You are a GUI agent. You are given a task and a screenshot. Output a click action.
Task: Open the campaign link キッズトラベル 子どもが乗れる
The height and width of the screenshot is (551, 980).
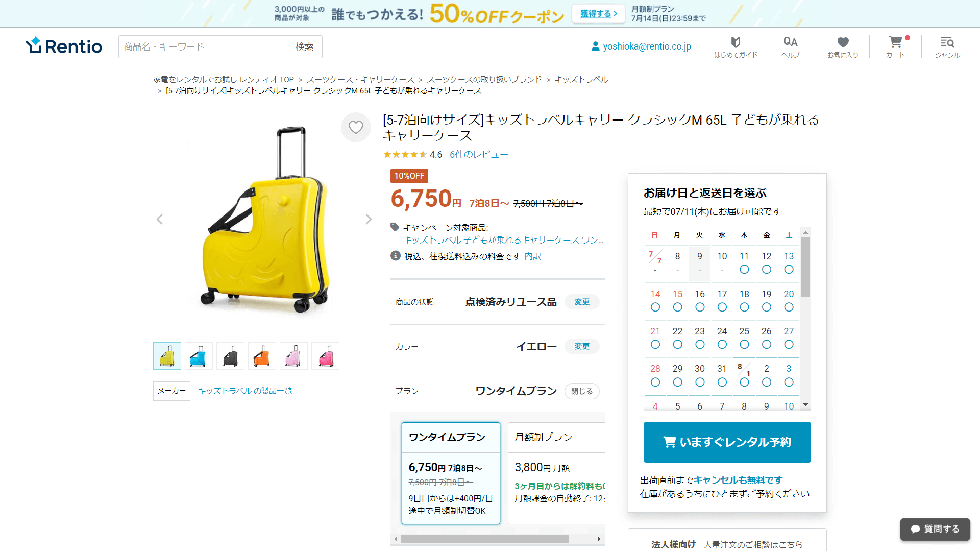coord(503,240)
